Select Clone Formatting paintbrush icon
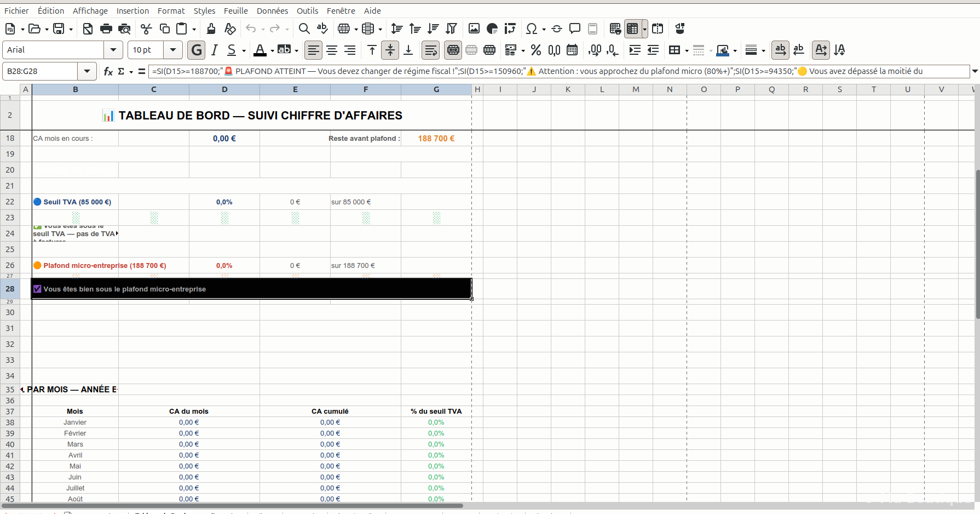Image resolution: width=980 pixels, height=514 pixels. coord(211,28)
